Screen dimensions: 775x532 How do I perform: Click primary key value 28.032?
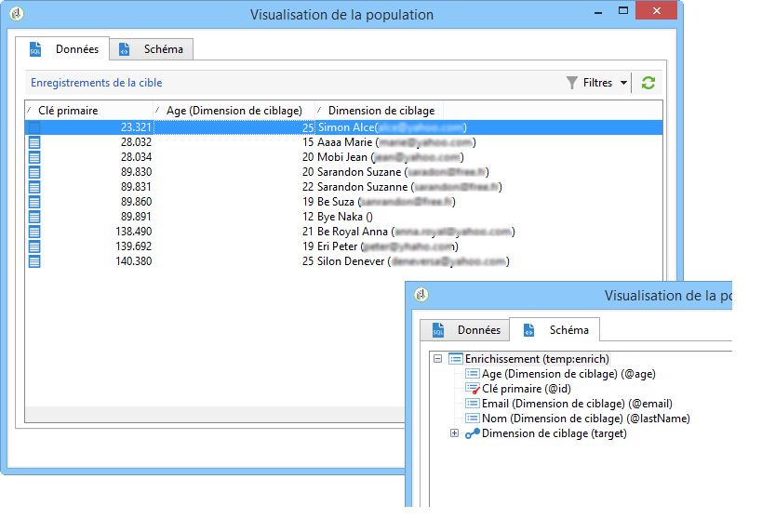pos(136,142)
